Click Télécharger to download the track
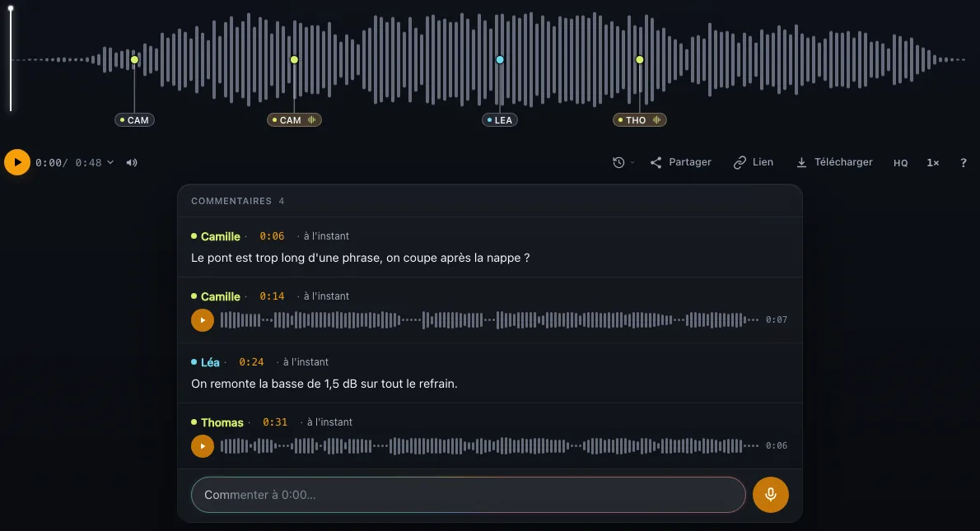The image size is (980, 531). tap(833, 162)
